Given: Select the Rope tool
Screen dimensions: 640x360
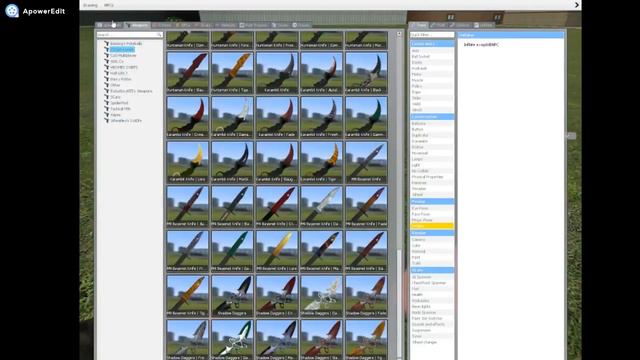Looking at the screenshot, I should 432,92.
